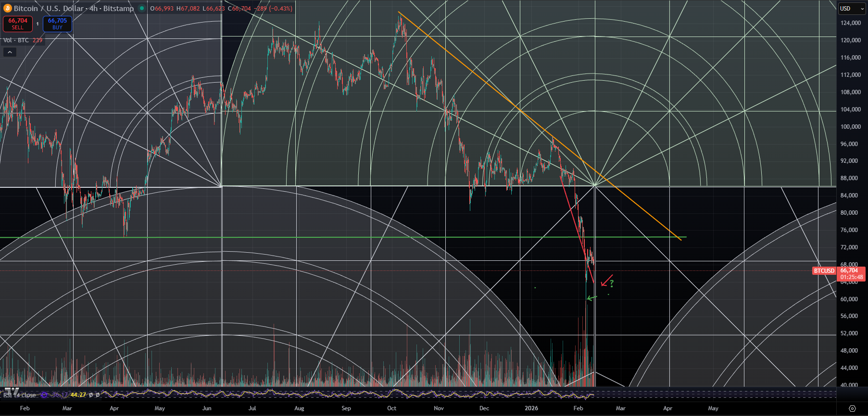Click the "Jul" label on time axis
The height and width of the screenshot is (416, 868).
[252, 408]
